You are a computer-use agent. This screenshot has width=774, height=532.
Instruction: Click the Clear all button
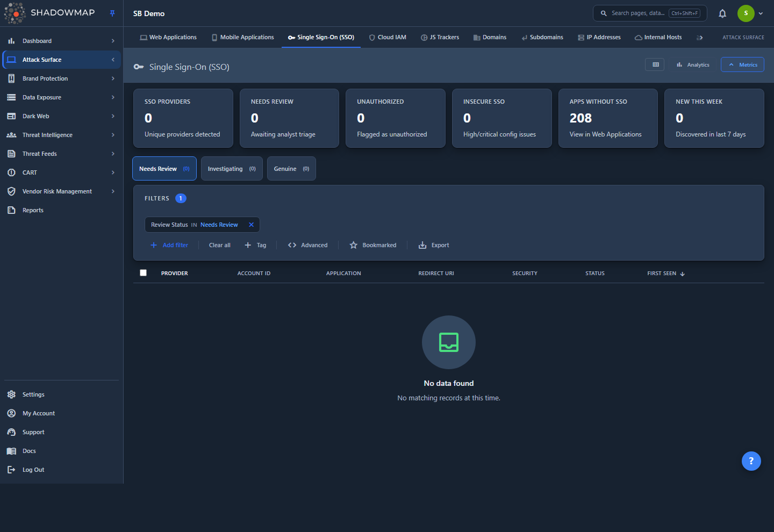pos(220,245)
